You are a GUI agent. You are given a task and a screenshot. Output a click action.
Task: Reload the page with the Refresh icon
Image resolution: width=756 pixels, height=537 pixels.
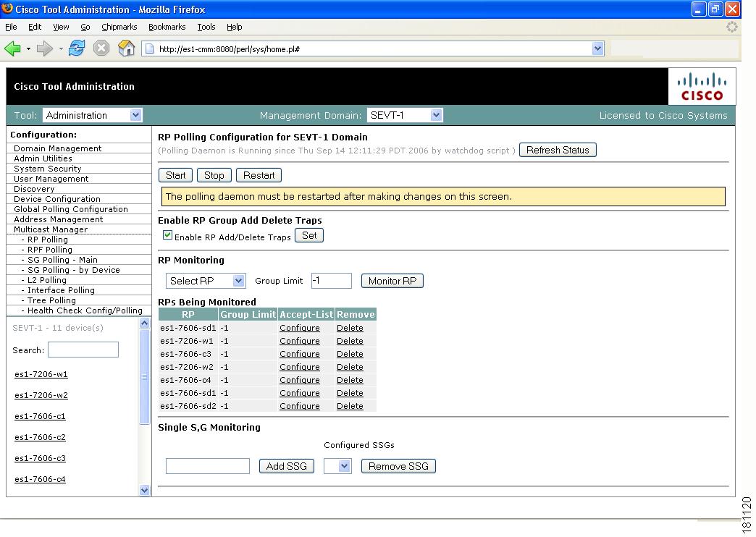[76, 48]
